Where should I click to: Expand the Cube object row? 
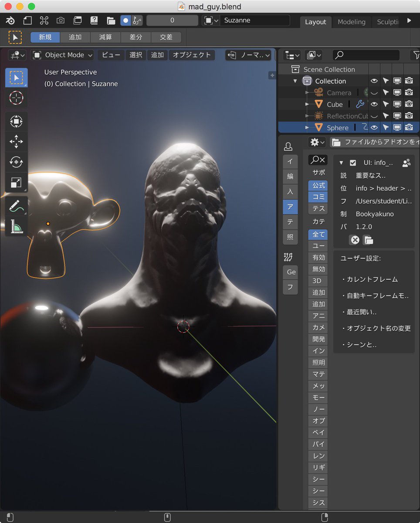point(307,104)
